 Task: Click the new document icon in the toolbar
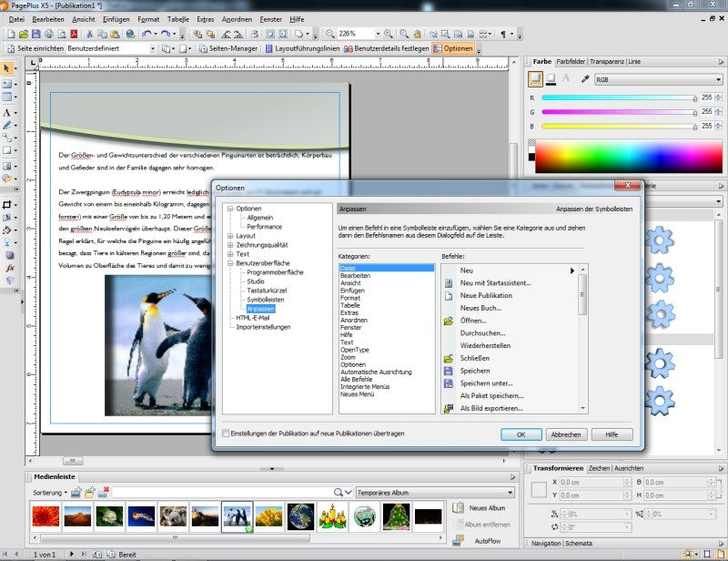click(11, 34)
